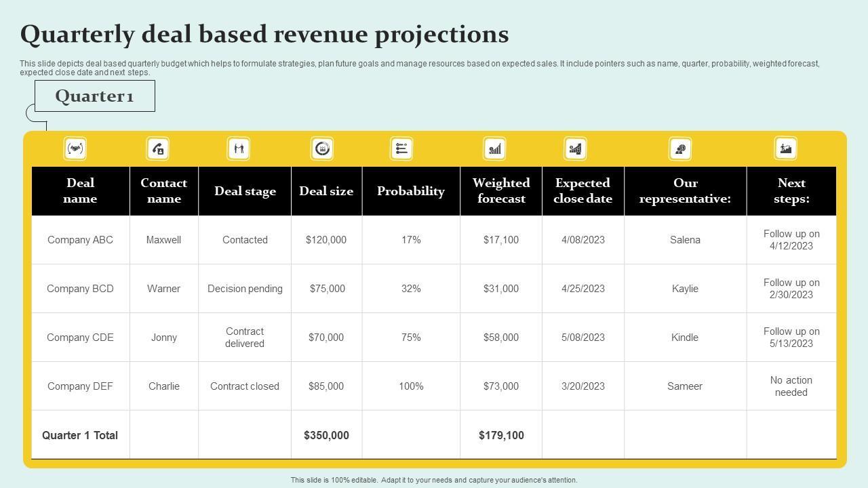Select the list-sliders icon above Probability
This screenshot has height=488, width=868.
tap(401, 148)
